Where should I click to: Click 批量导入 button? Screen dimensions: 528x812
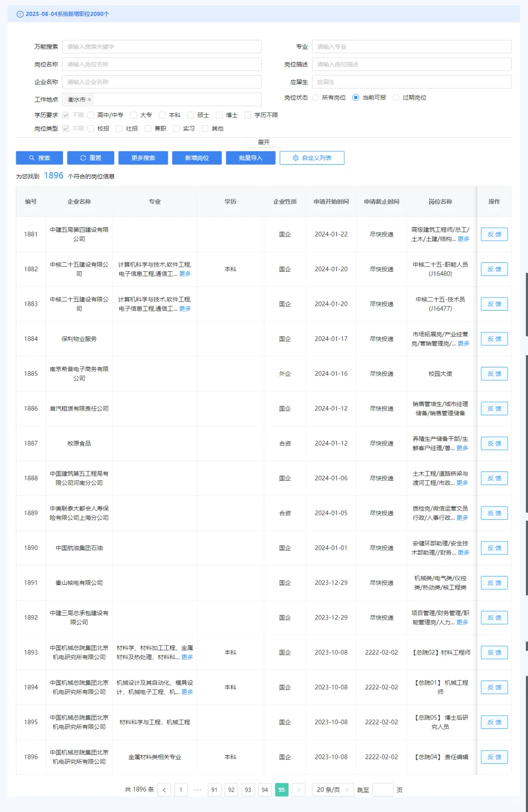[x=251, y=158]
